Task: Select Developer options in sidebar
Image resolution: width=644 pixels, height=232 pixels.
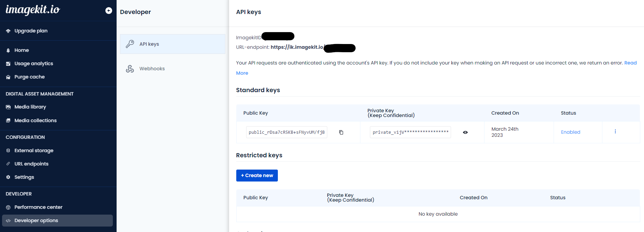Action: [x=57, y=220]
